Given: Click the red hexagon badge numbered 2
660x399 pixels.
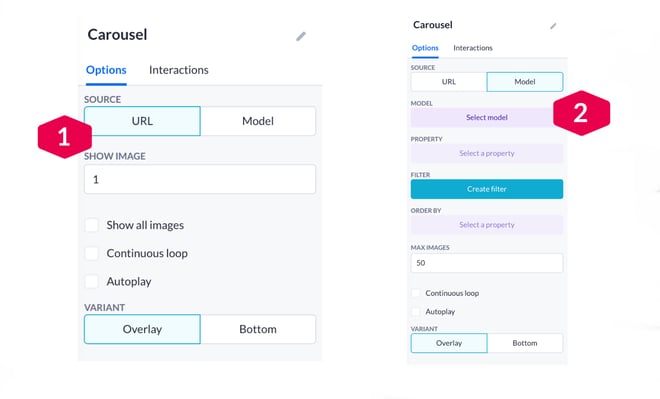Looking at the screenshot, I should coord(581,113).
